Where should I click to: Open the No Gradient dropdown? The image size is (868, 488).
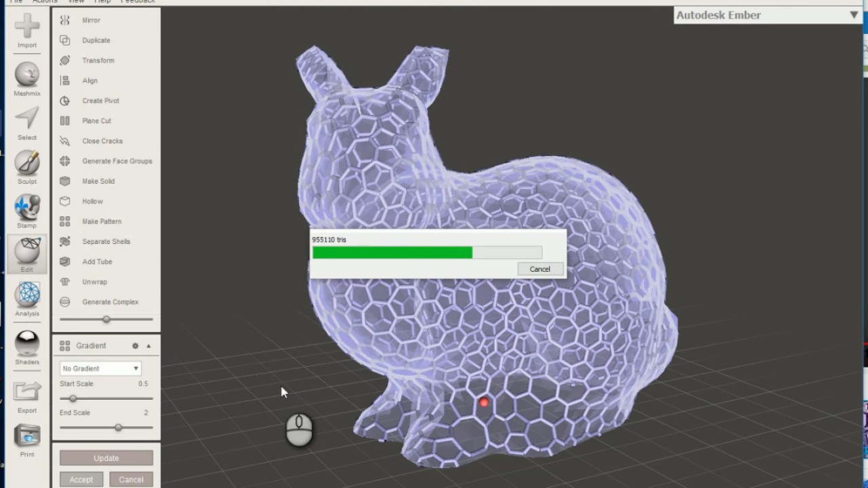100,369
